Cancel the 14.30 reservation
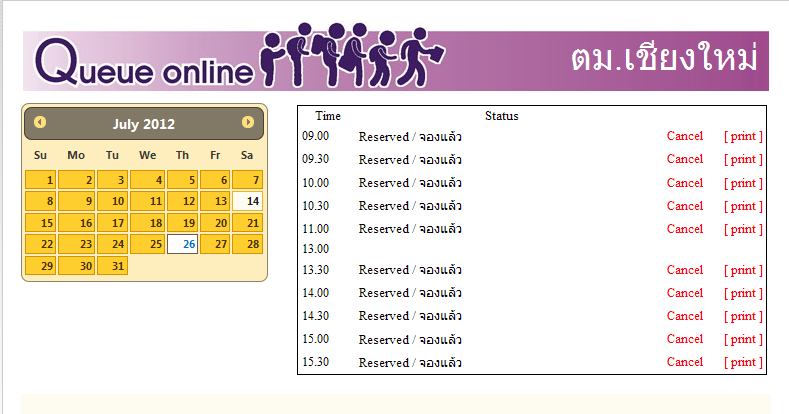789x414 pixels. point(685,316)
